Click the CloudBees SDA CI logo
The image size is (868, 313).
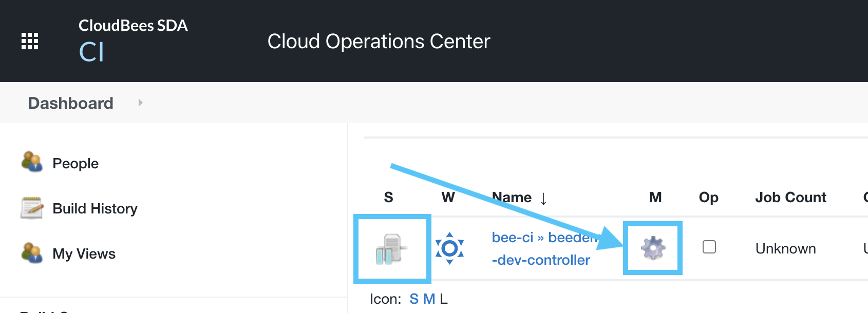click(x=133, y=41)
